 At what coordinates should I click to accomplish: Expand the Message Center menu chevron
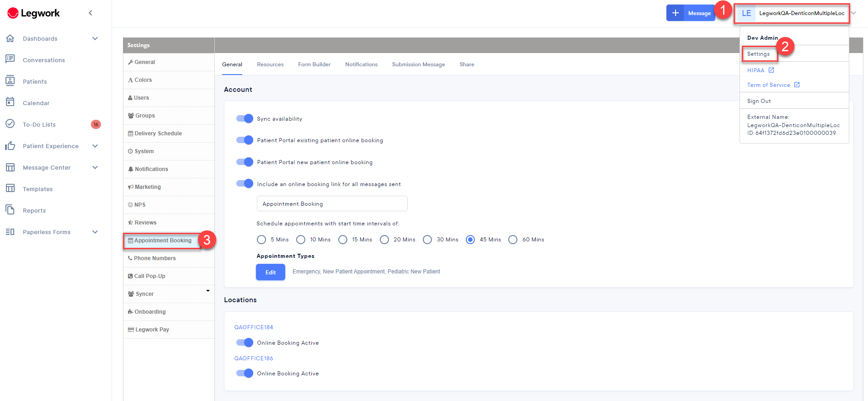(x=95, y=167)
